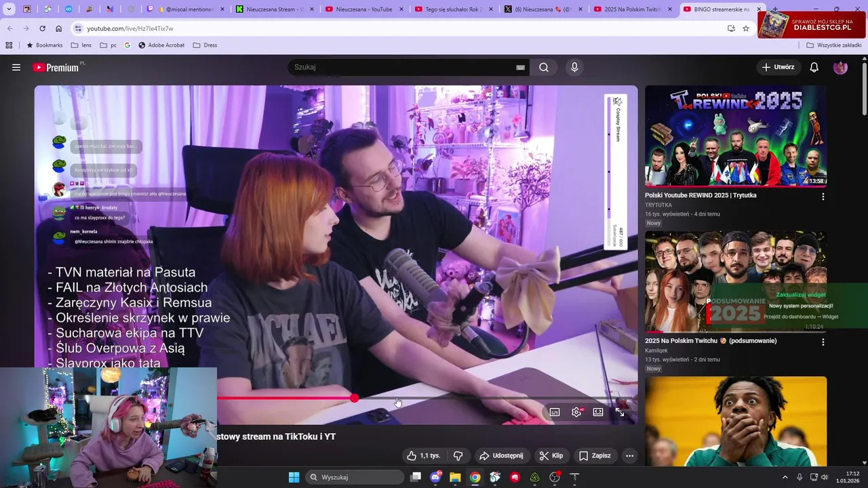This screenshot has width=868, height=488.
Task: Close the 'Nieuczesana Stream' Kick tab
Action: tap(312, 9)
